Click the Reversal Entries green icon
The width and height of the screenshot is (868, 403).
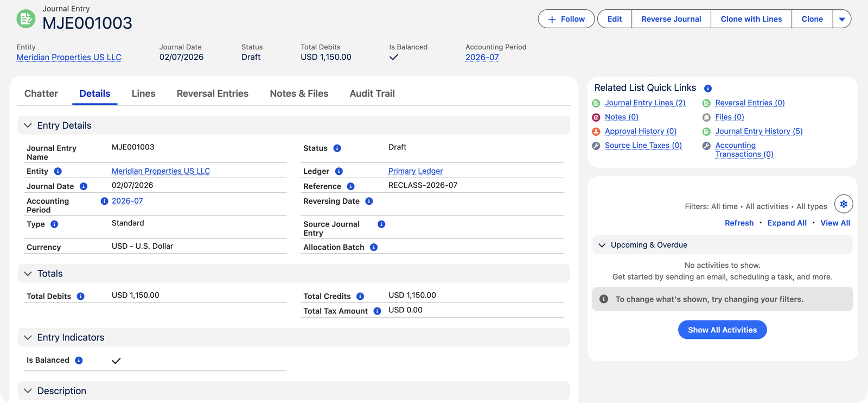[x=706, y=103]
